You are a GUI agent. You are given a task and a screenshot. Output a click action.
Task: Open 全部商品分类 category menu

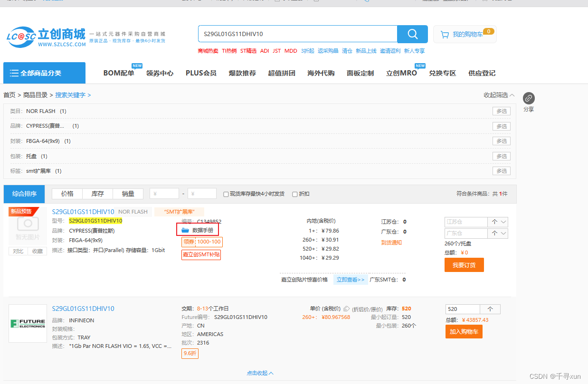(44, 73)
